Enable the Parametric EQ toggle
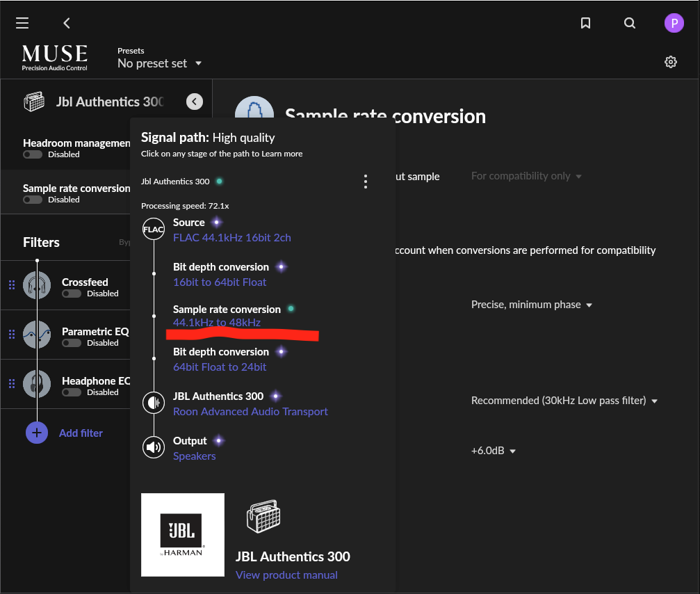The width and height of the screenshot is (700, 594). [72, 343]
